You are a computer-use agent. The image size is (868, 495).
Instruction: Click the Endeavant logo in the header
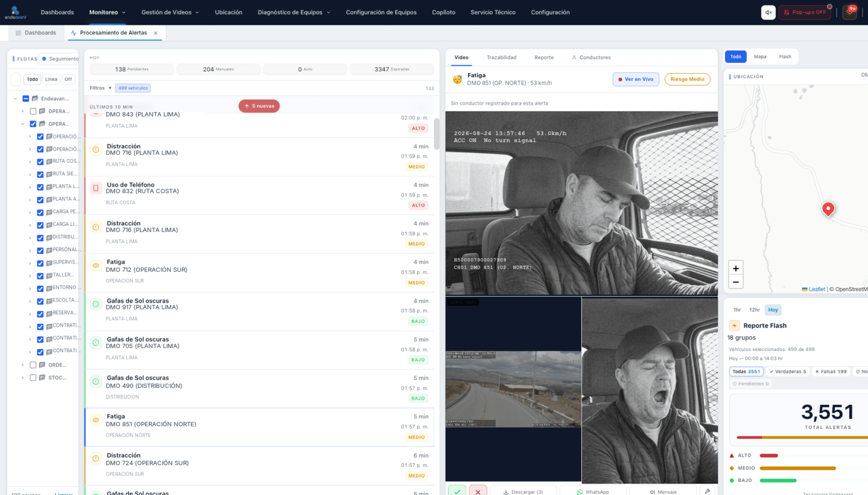point(15,12)
